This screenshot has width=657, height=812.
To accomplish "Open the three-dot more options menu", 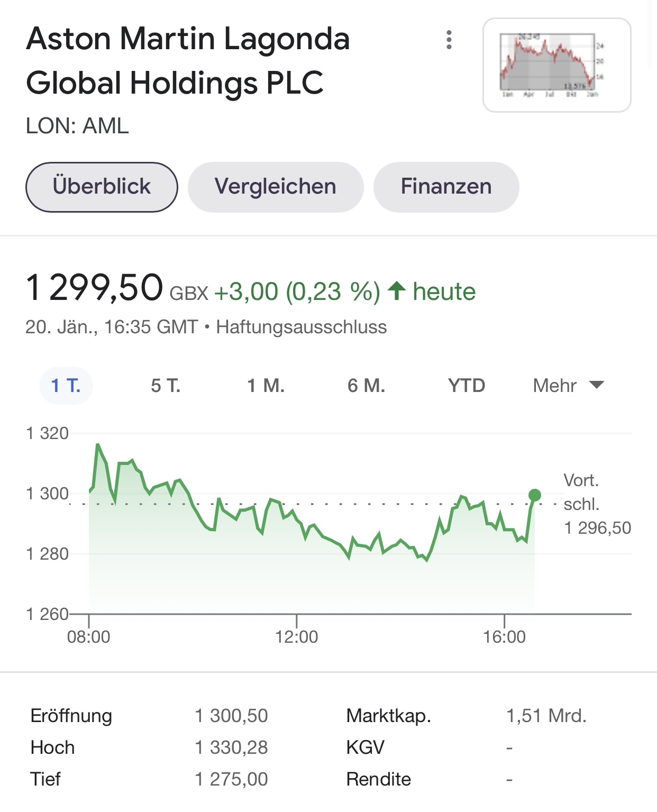I will pyautogui.click(x=449, y=40).
